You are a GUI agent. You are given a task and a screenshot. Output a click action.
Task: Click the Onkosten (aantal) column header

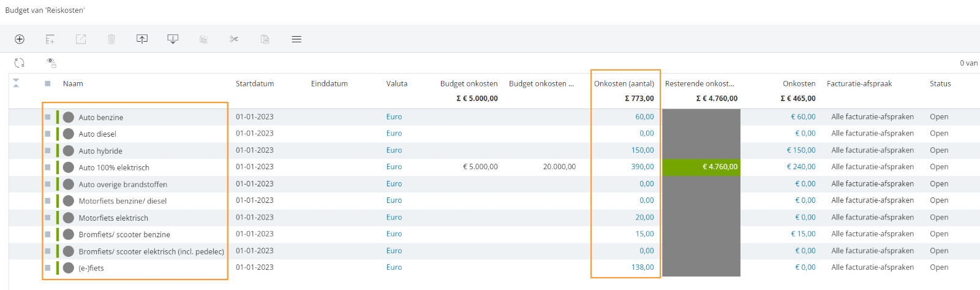[624, 84]
